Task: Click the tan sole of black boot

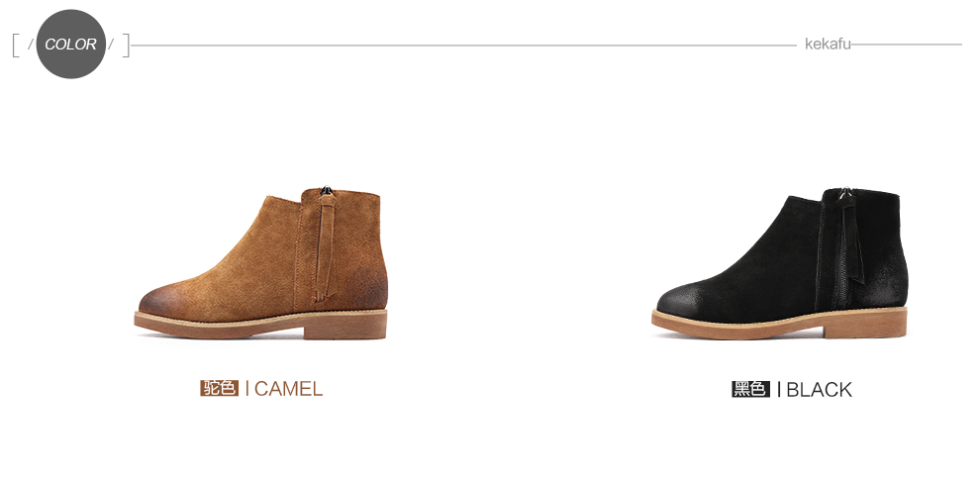Action: point(779,324)
